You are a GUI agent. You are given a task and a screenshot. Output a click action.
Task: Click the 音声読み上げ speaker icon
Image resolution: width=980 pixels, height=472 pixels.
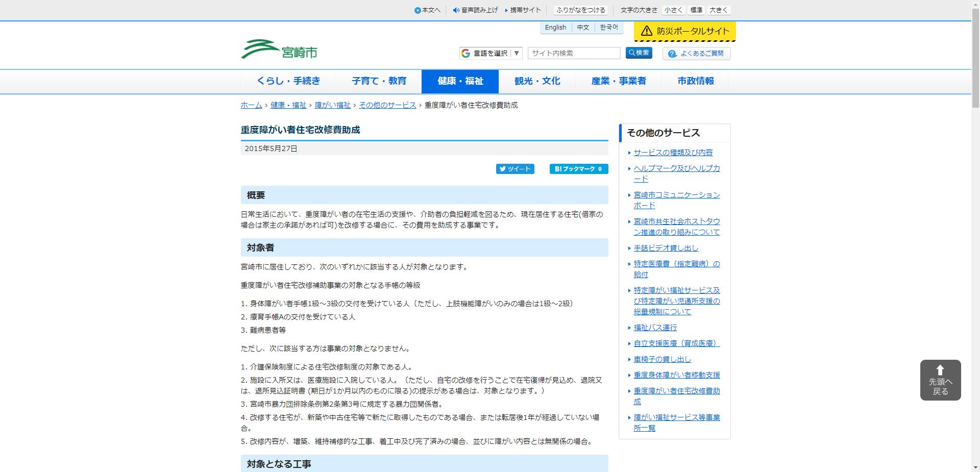[x=455, y=9]
